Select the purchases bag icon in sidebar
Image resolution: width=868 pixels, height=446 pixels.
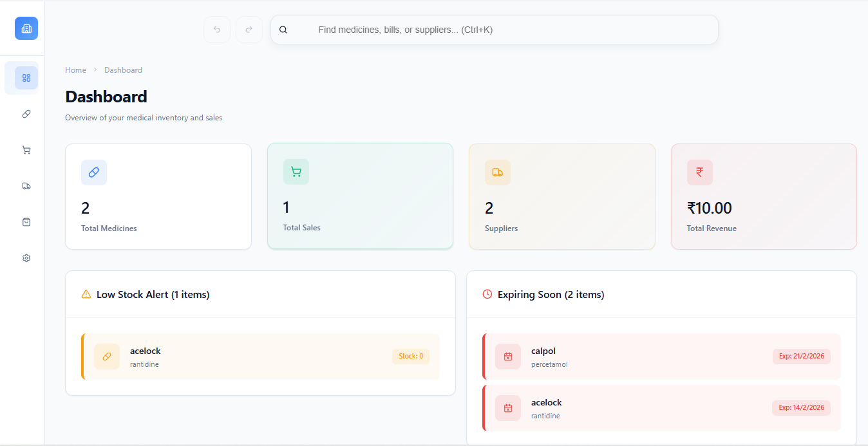coord(26,222)
